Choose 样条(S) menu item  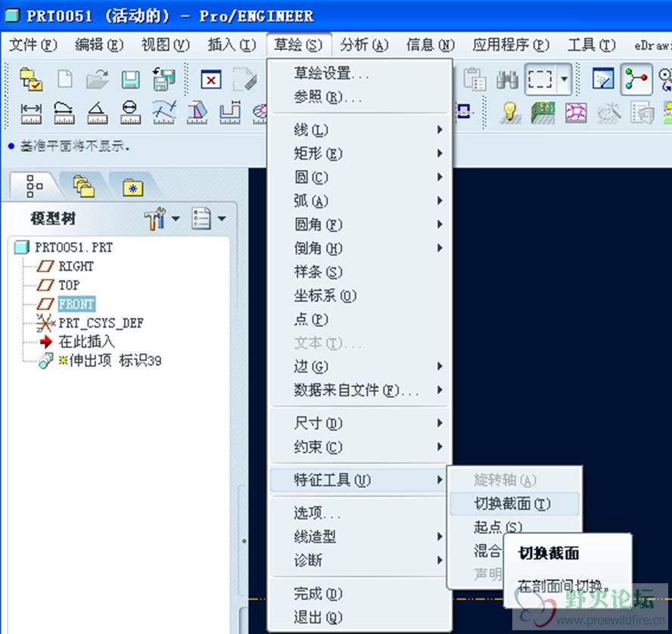359,272
